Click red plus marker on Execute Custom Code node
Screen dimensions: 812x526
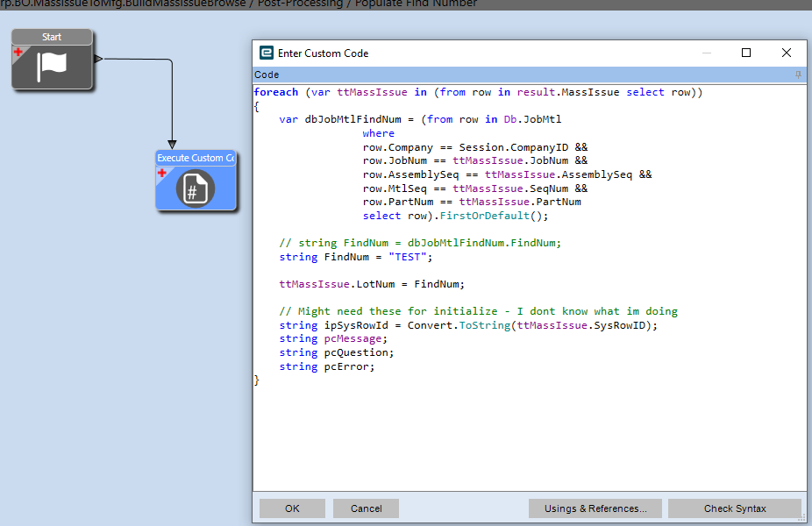click(162, 173)
